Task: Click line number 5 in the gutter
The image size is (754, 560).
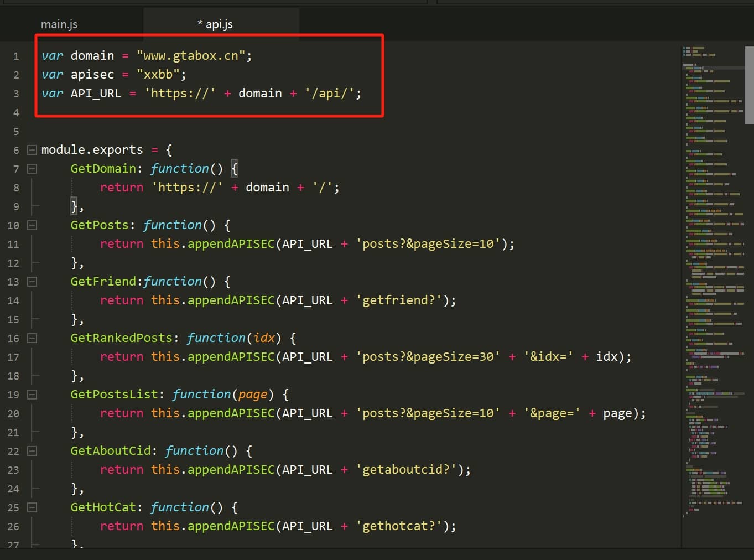Action: point(16,131)
